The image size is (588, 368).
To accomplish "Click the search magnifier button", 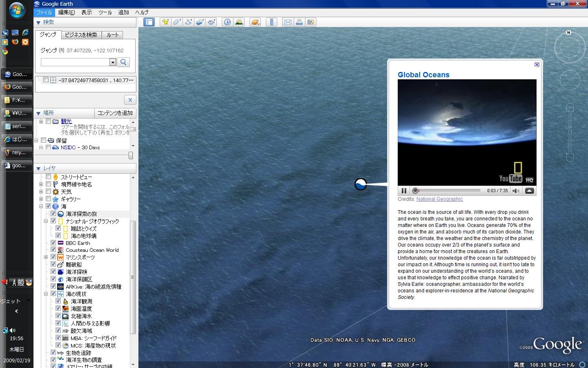I will [123, 62].
